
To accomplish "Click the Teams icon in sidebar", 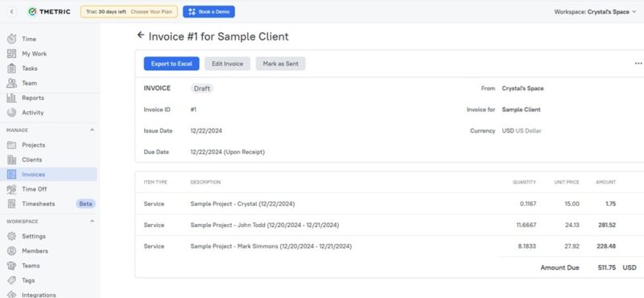I will point(11,266).
